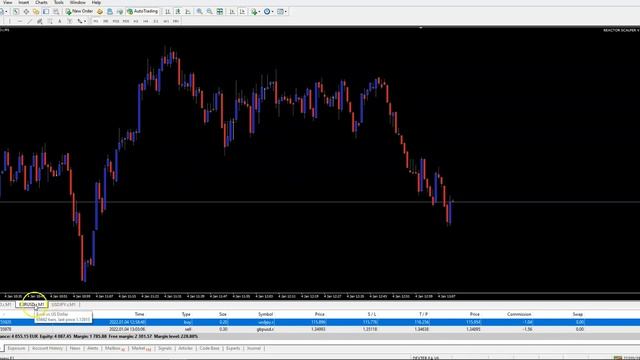Switch chart to bar chart style
Screen dimensions: 640x360
click(167, 11)
